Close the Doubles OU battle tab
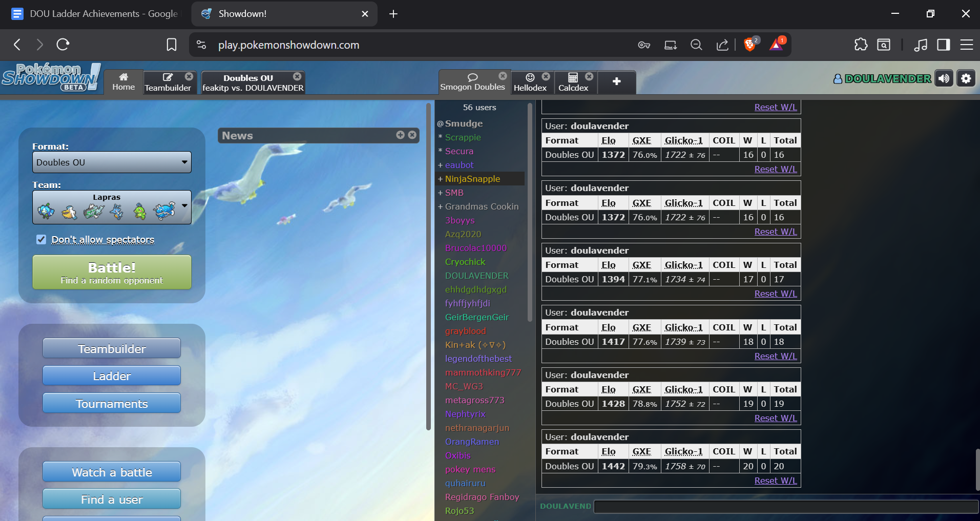This screenshot has width=980, height=521. 297,76
